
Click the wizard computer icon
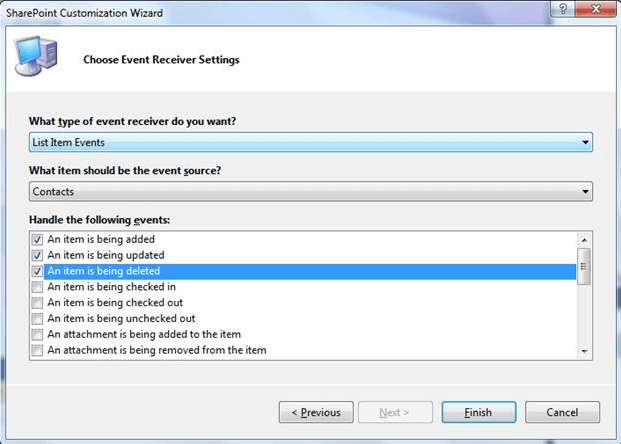click(36, 55)
